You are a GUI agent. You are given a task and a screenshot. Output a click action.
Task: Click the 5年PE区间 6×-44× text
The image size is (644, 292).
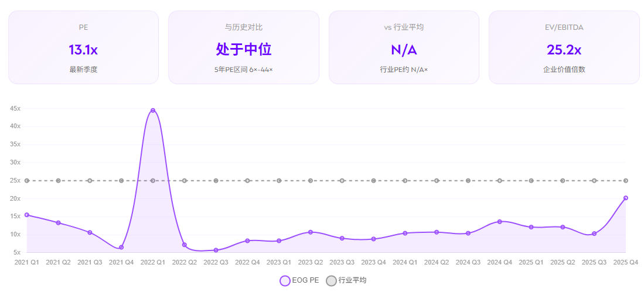coord(244,70)
